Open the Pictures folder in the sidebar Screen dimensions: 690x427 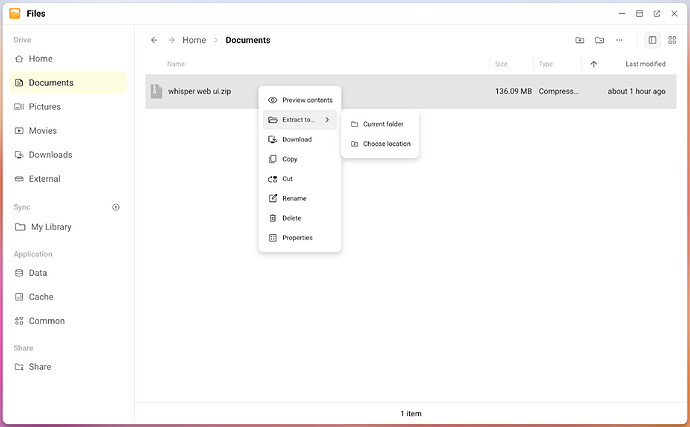(68, 107)
